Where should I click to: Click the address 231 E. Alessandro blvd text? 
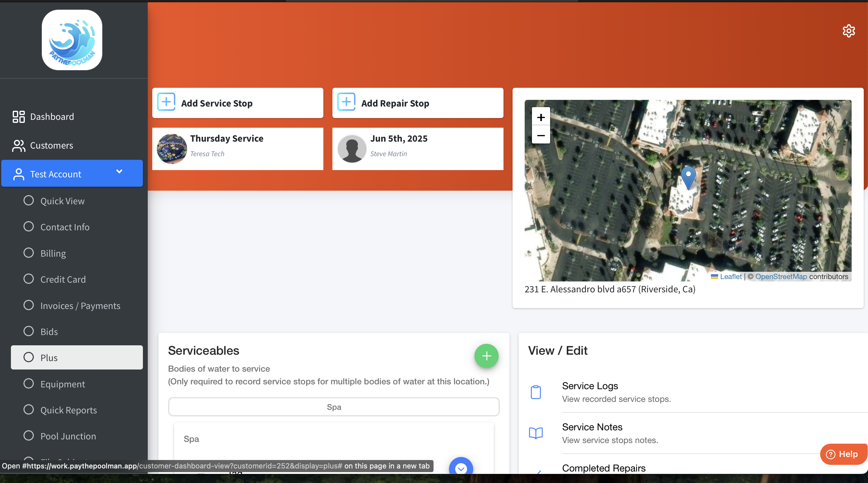point(610,289)
